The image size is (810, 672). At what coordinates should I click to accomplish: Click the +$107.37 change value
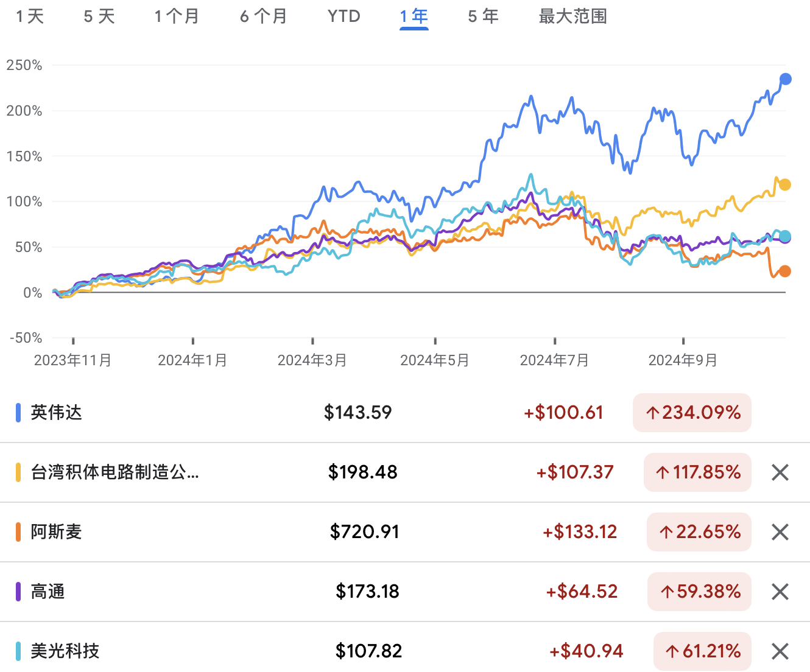click(575, 472)
